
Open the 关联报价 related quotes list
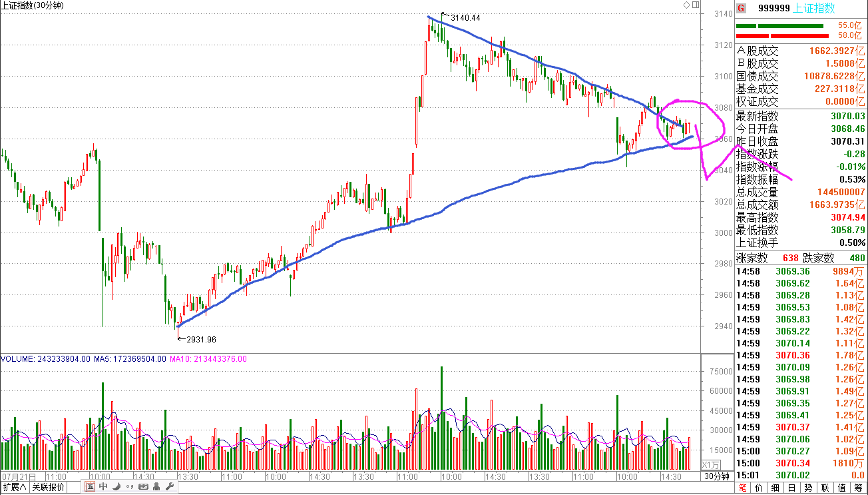coord(49,487)
